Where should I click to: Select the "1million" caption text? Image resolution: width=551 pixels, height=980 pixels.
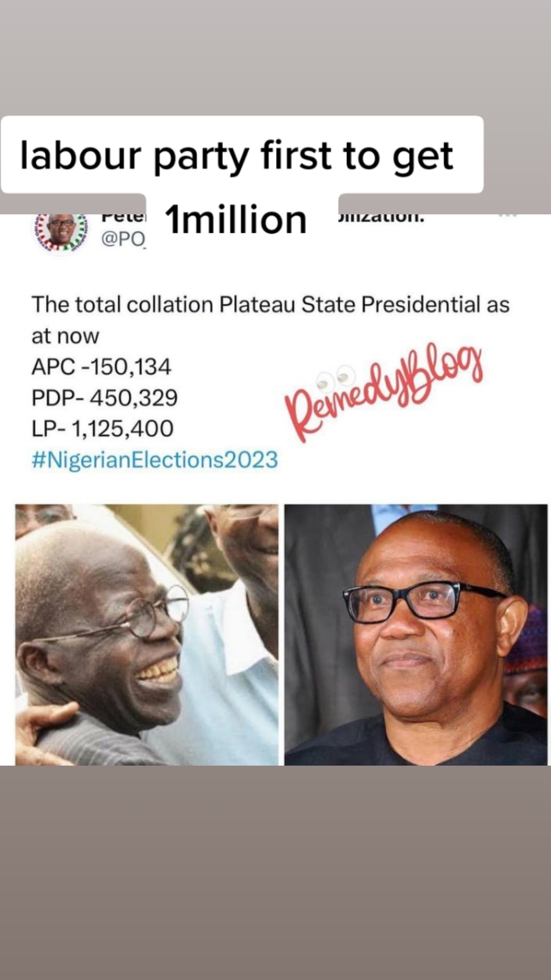[x=236, y=220]
